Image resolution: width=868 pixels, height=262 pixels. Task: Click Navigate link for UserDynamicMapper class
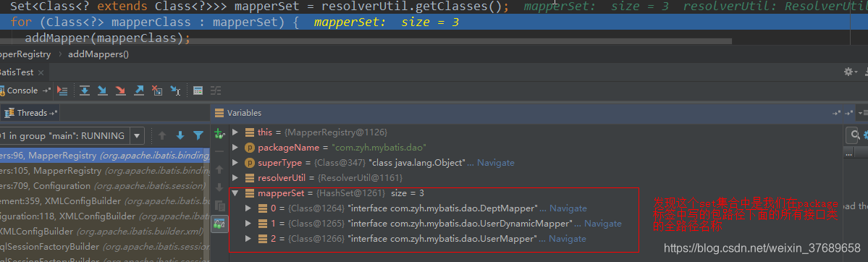click(603, 224)
